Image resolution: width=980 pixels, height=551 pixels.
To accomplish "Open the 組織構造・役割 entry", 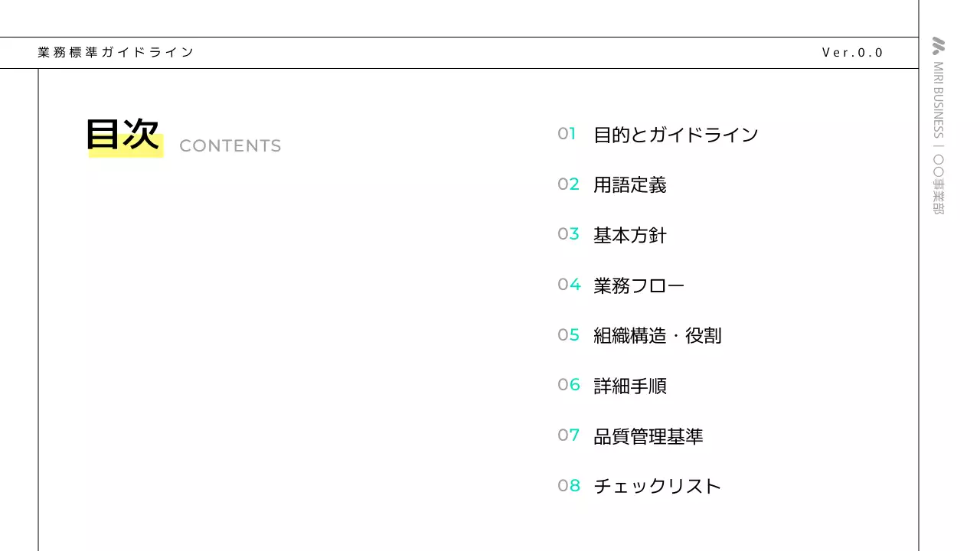I will (x=657, y=335).
